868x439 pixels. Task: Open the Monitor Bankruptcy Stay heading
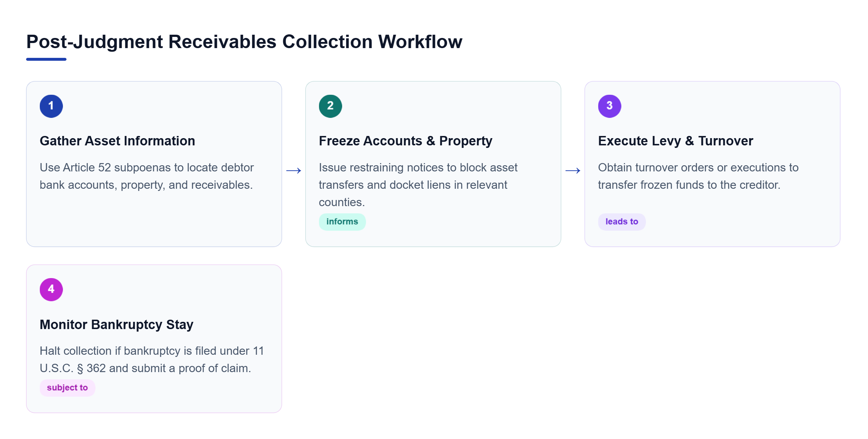(116, 324)
